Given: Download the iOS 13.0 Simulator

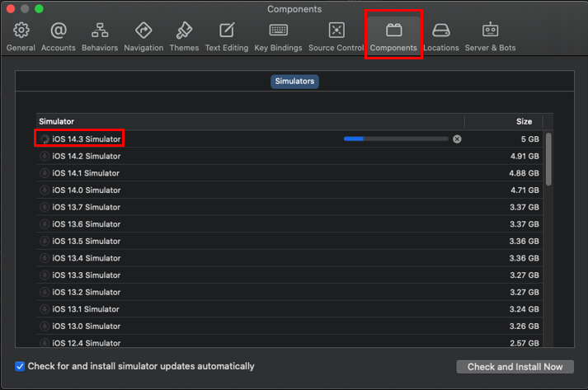Looking at the screenshot, I should [x=45, y=326].
